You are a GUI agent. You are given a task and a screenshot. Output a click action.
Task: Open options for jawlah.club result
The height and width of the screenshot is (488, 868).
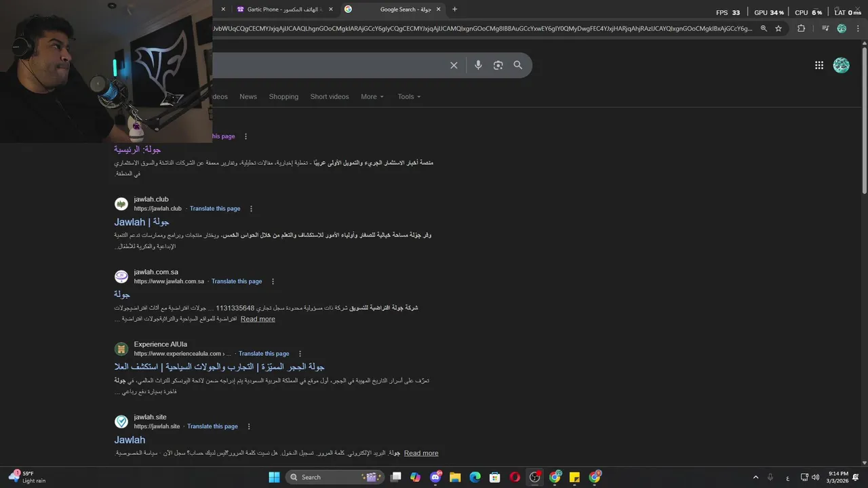tap(251, 209)
